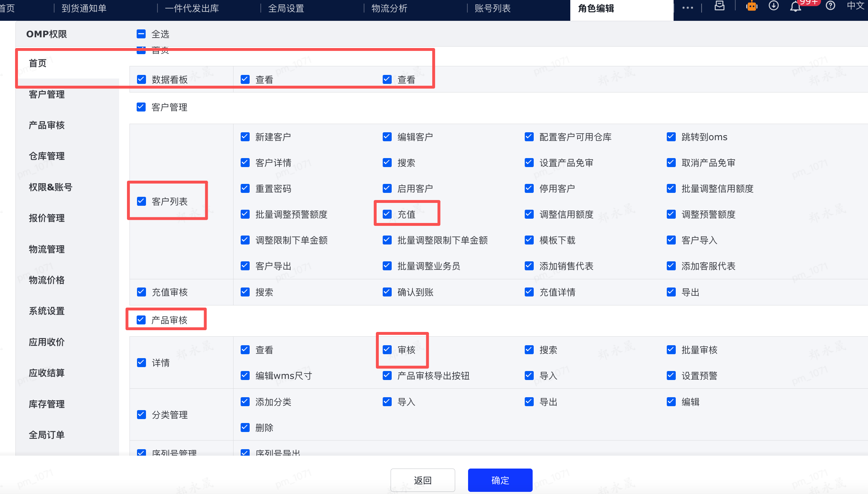Select 库存管理 in sidebar
Viewport: 868px width, 494px height.
point(47,404)
